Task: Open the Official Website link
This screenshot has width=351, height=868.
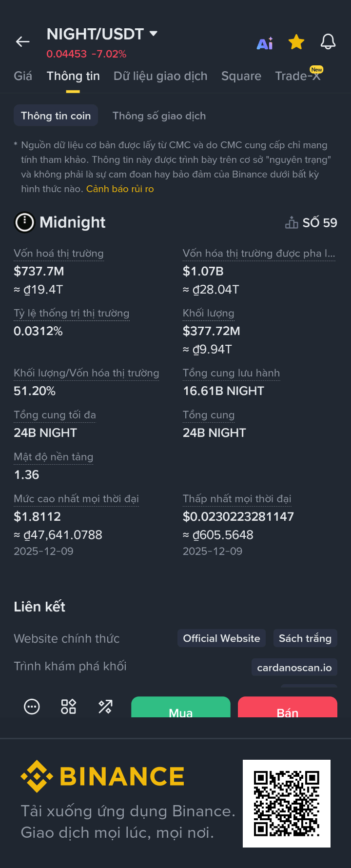Action: [x=221, y=638]
